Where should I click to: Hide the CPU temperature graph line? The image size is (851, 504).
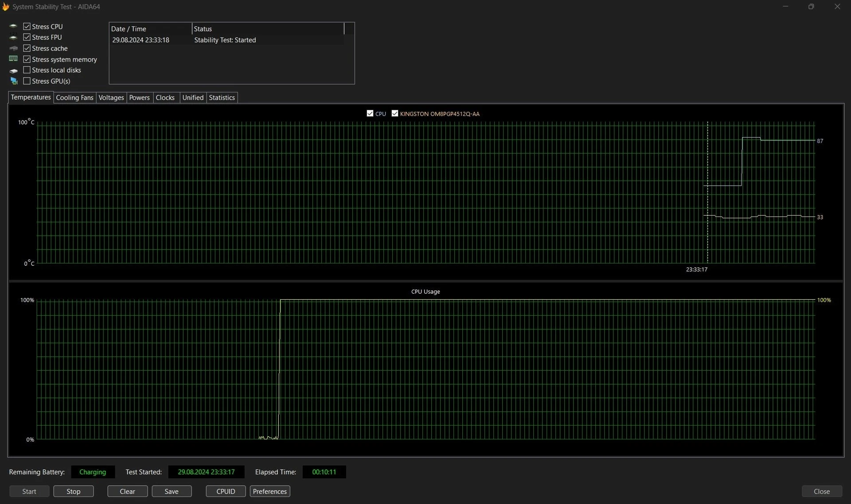click(370, 113)
